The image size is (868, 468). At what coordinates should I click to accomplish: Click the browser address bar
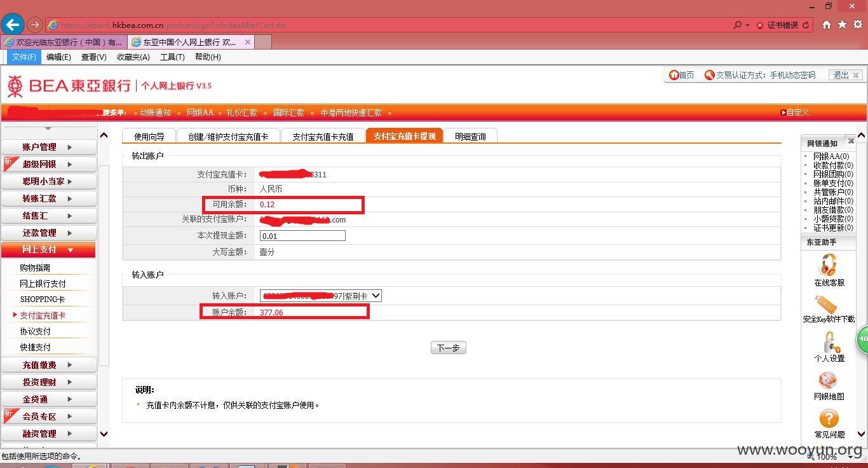pos(388,25)
